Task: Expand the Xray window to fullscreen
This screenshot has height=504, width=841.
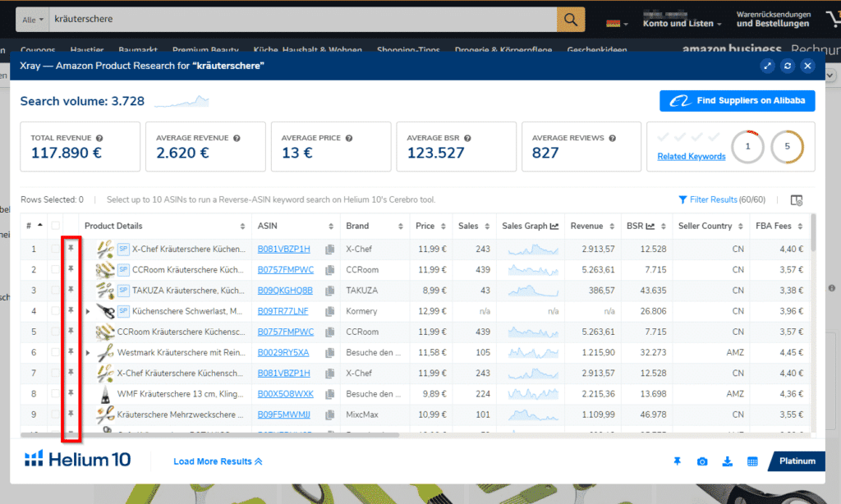Action: (x=768, y=66)
